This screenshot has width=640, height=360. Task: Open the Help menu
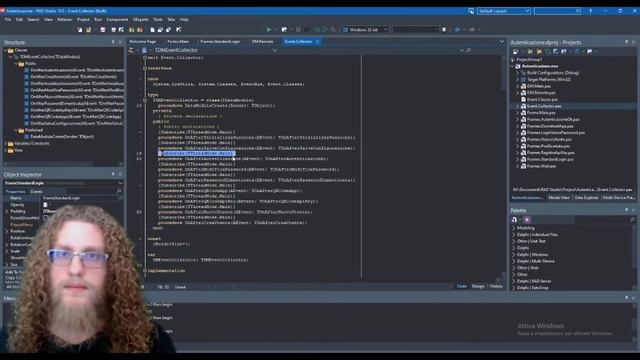[x=184, y=20]
